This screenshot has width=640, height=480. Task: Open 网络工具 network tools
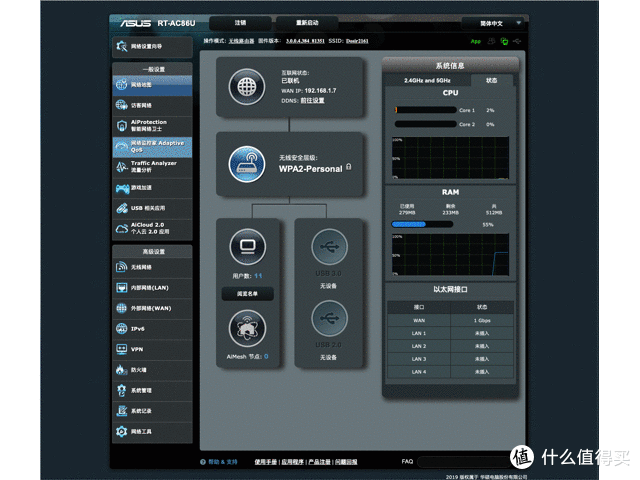(x=152, y=432)
